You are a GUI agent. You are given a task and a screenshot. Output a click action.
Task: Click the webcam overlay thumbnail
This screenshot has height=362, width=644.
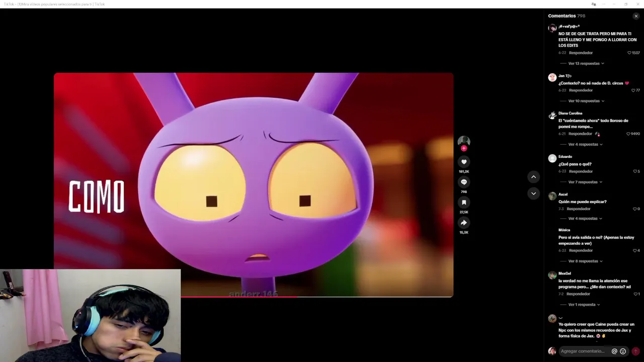(x=91, y=316)
